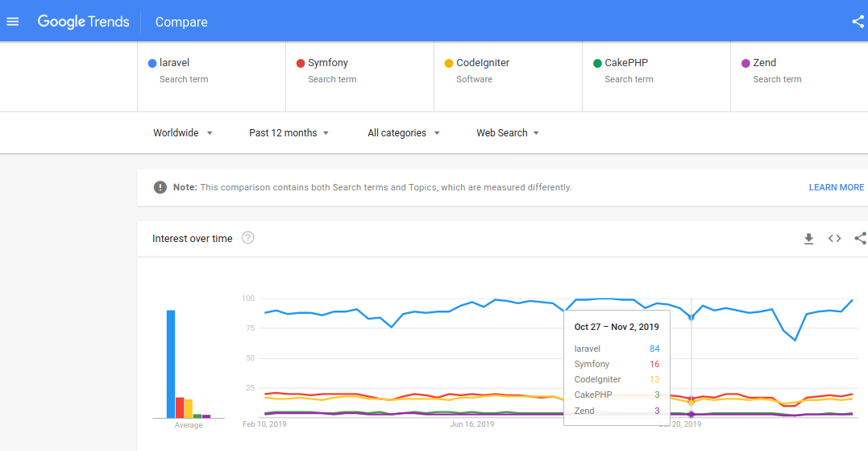Select the laravel search term tab
This screenshot has width=868, height=451.
point(211,71)
